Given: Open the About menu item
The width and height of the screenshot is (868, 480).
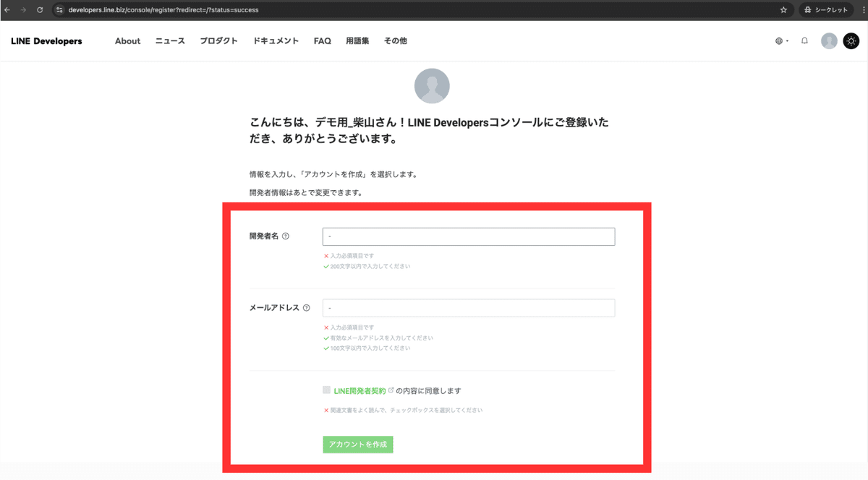Looking at the screenshot, I should [127, 41].
